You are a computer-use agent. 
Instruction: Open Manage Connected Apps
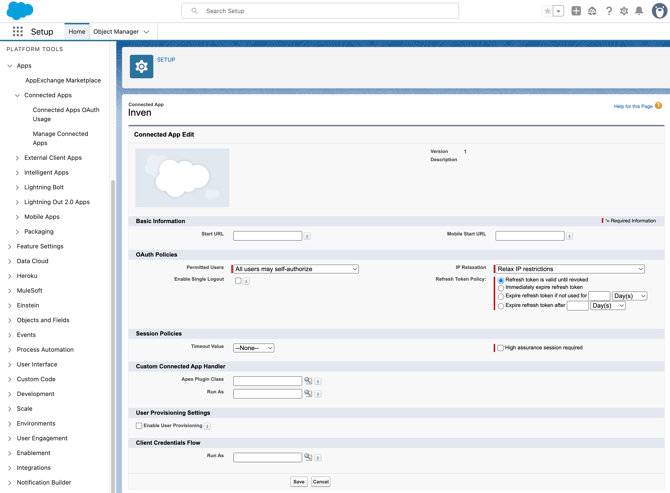pyautogui.click(x=60, y=138)
